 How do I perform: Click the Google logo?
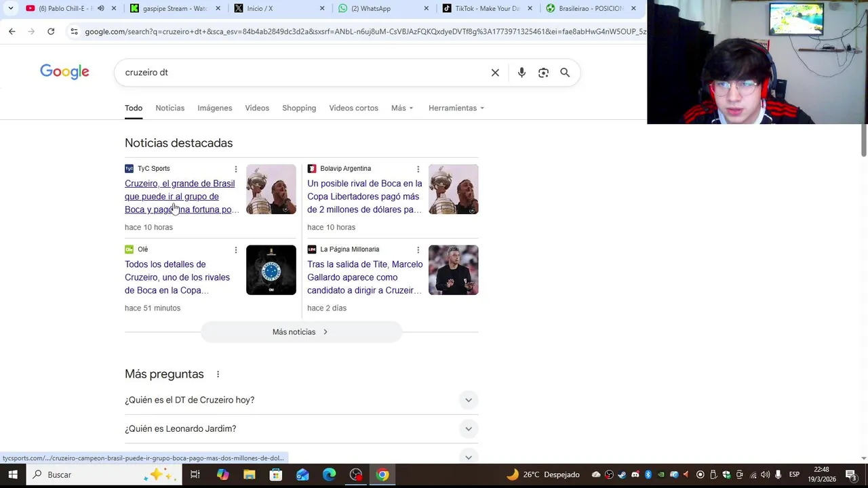coord(64,72)
